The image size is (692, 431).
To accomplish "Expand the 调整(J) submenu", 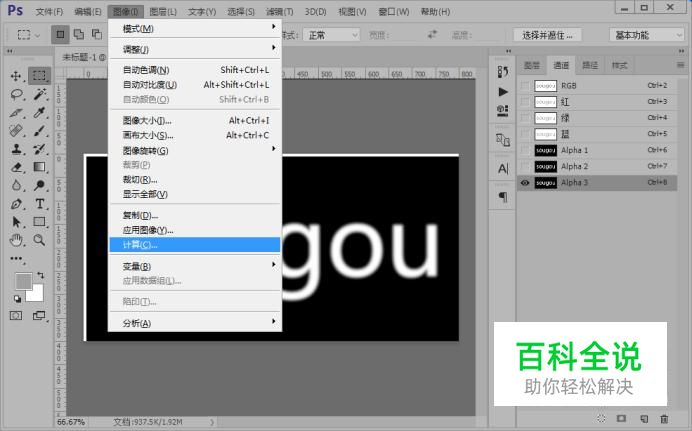I will 195,49.
